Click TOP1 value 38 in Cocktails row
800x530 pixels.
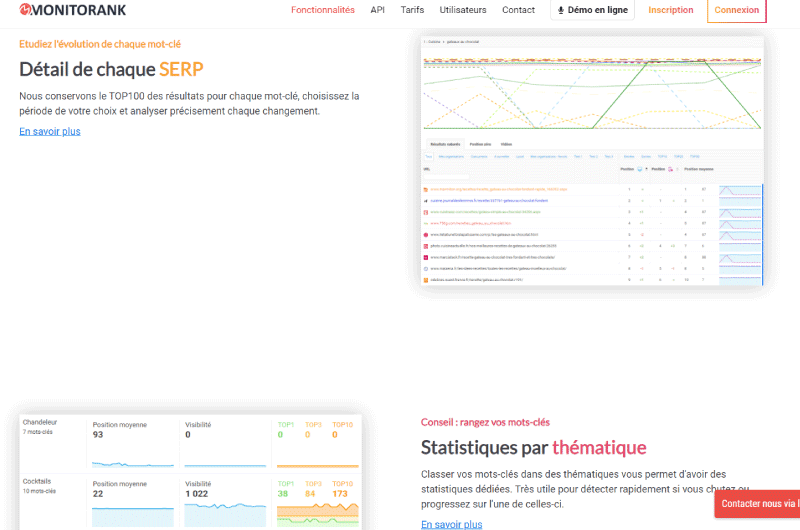click(283, 493)
